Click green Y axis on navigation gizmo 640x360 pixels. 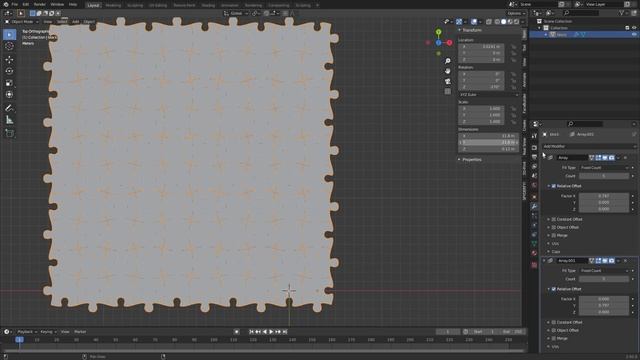pos(438,32)
